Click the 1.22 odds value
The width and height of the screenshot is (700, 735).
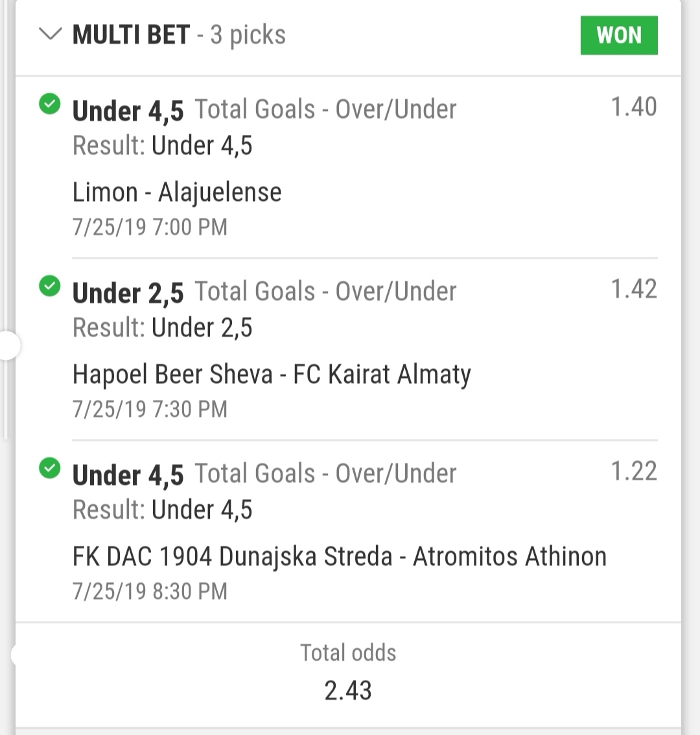[x=634, y=471]
